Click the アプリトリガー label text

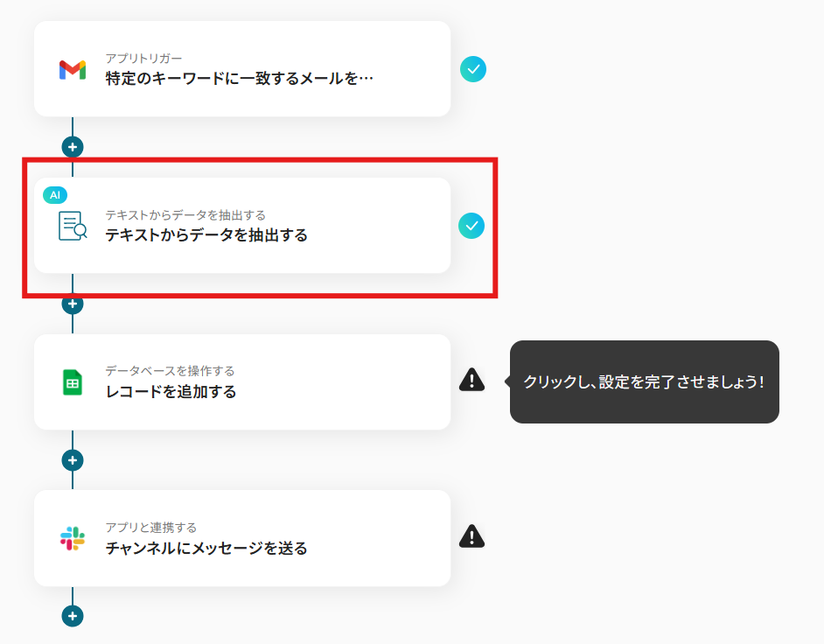[143, 59]
